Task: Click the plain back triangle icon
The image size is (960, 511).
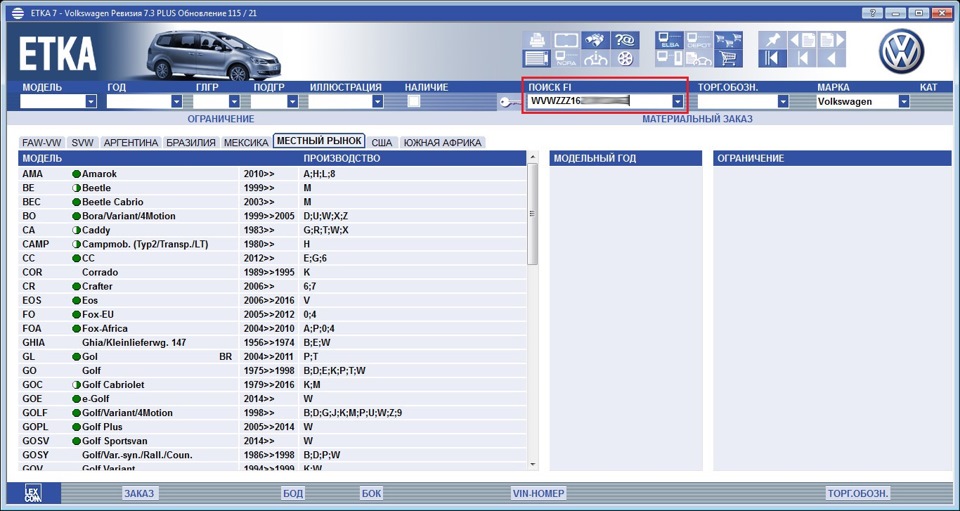Action: tap(831, 59)
